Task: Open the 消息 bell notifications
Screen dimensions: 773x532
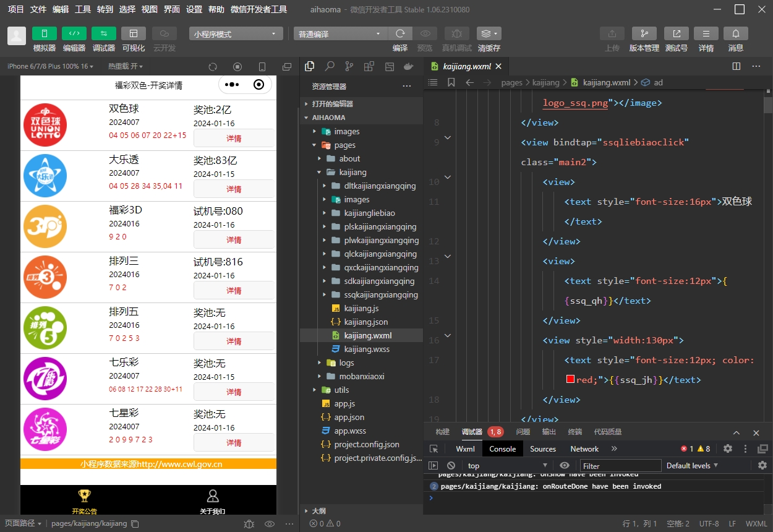Action: [x=736, y=33]
